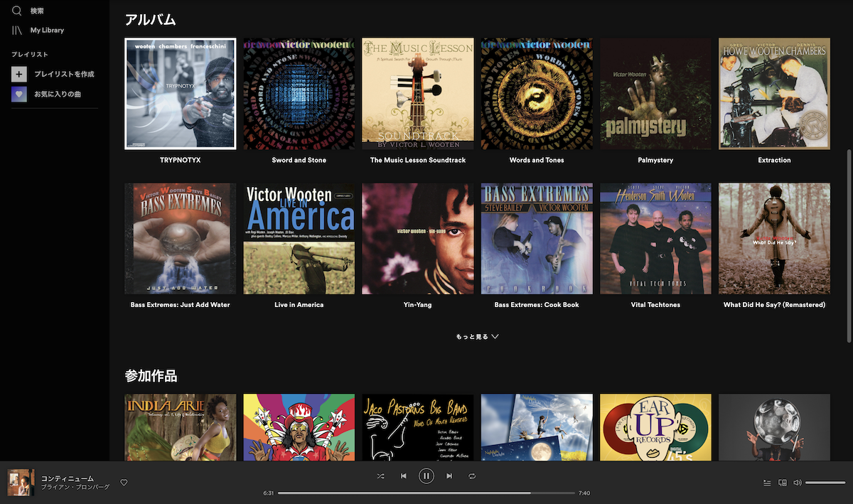Open Words and Tones album cover
The width and height of the screenshot is (853, 504).
click(x=537, y=94)
